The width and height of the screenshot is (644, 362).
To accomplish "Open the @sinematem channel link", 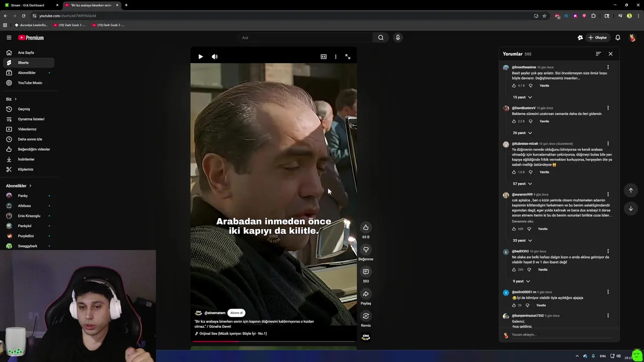I will pos(215,313).
